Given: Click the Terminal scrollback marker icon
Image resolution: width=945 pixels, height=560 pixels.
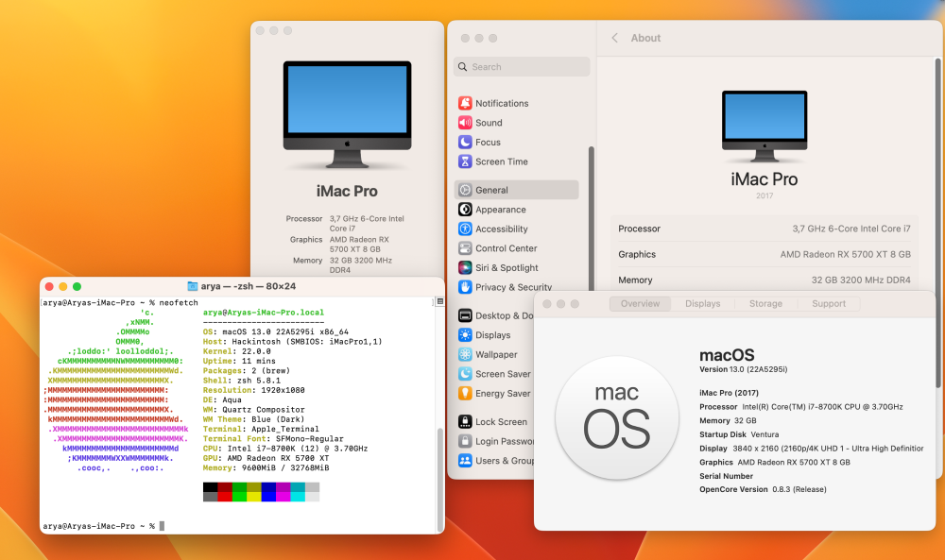Looking at the screenshot, I should click(440, 301).
